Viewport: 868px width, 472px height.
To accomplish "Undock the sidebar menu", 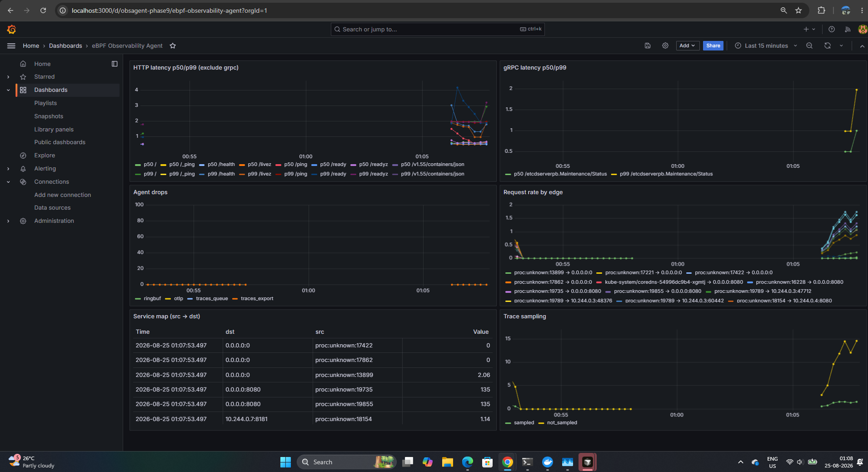I will [x=115, y=64].
